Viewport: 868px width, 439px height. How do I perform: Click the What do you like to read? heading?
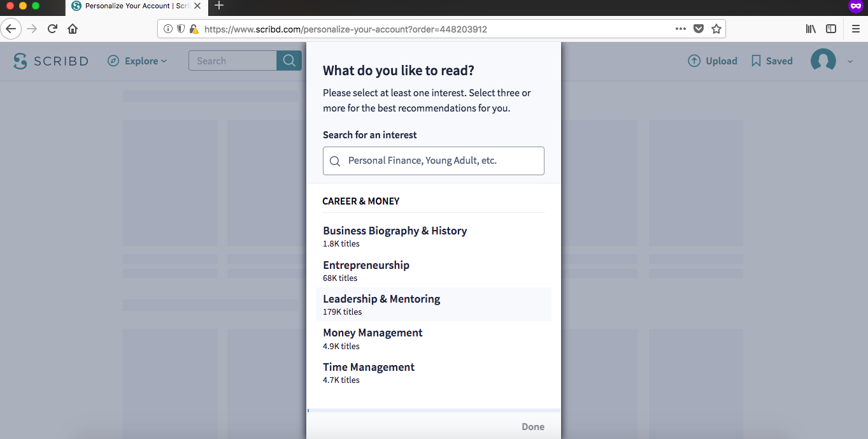pyautogui.click(x=399, y=71)
